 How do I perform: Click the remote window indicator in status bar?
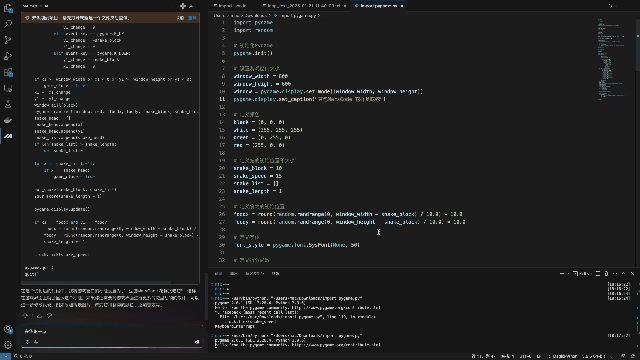5,356
